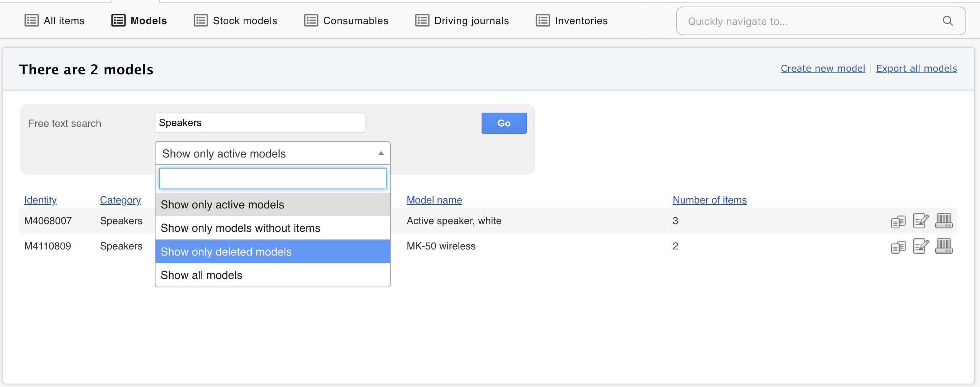Copy the Active speaker, white model
The height and width of the screenshot is (387, 980).
point(898,221)
